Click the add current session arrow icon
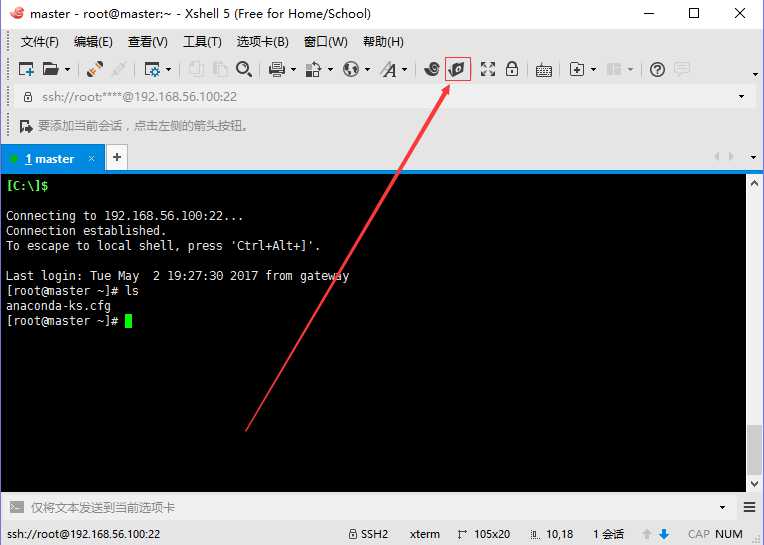 click(26, 127)
